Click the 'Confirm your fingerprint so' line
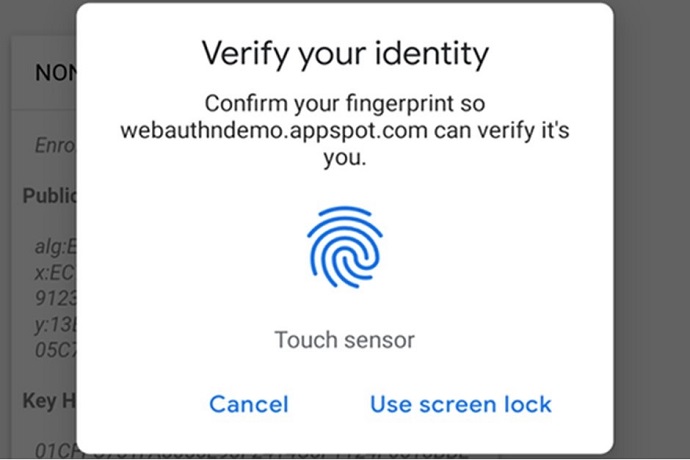 point(345,103)
